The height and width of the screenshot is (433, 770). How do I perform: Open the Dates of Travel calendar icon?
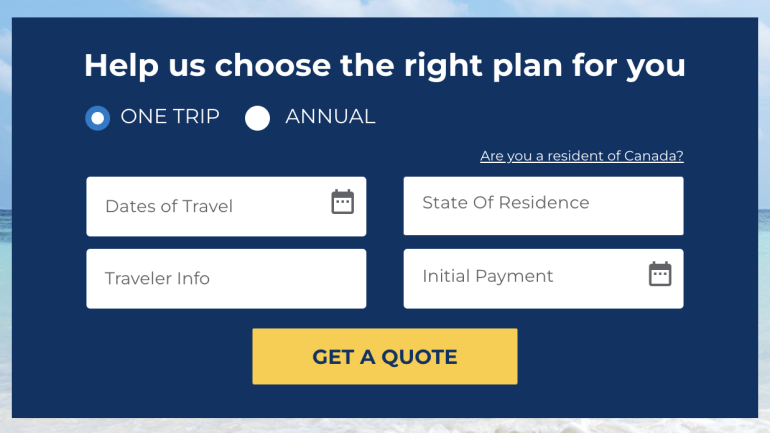343,202
